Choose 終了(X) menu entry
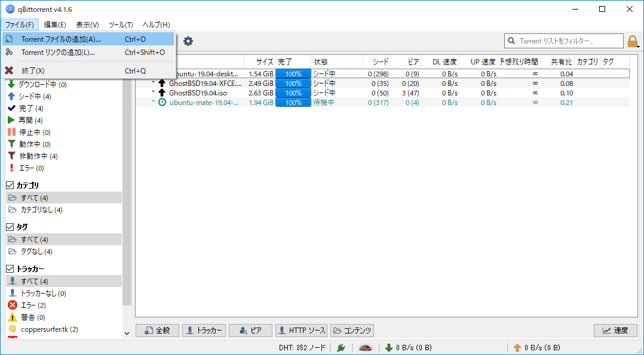 click(x=88, y=70)
